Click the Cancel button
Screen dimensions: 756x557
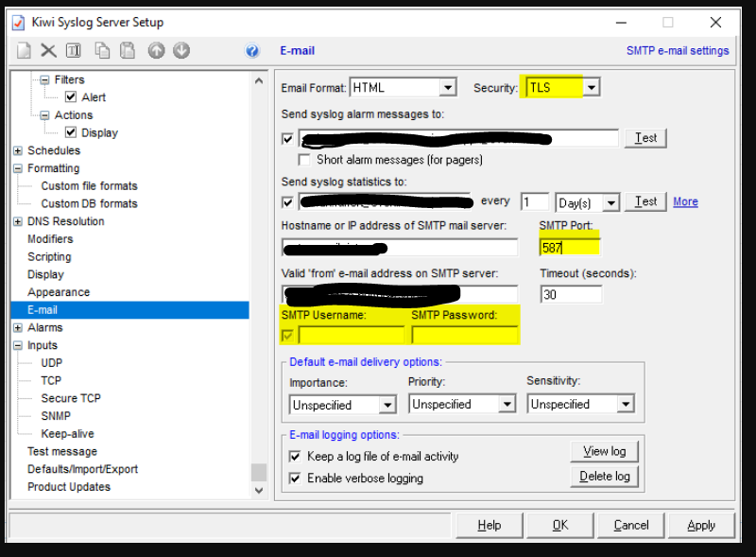pyautogui.click(x=630, y=525)
